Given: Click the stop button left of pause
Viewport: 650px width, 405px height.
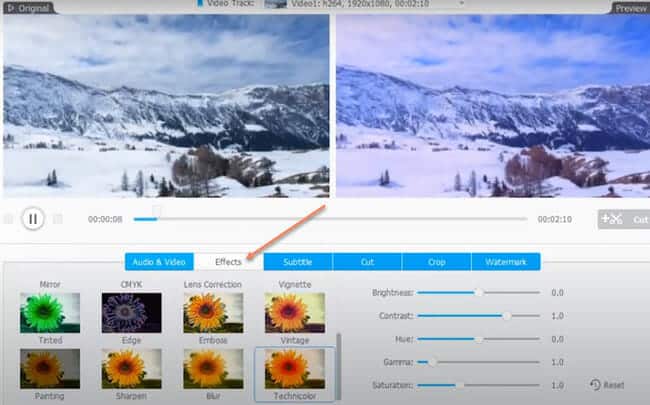Looking at the screenshot, I should coord(8,218).
